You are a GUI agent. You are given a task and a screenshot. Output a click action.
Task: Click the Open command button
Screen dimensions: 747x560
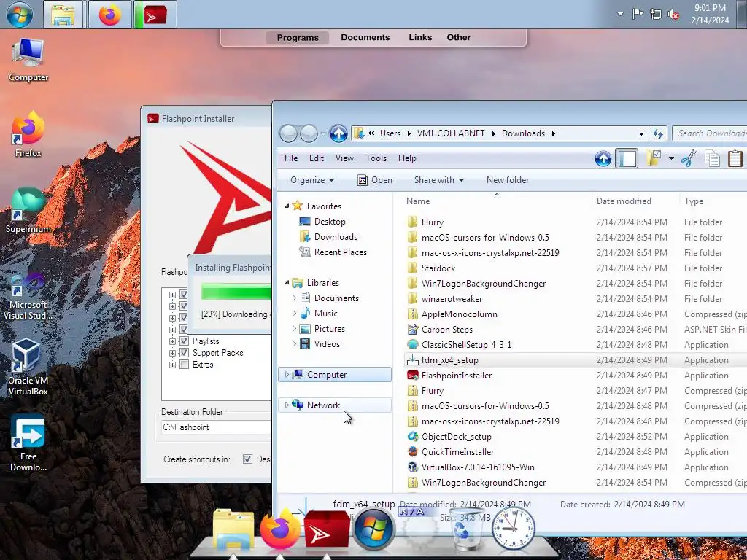pos(375,181)
